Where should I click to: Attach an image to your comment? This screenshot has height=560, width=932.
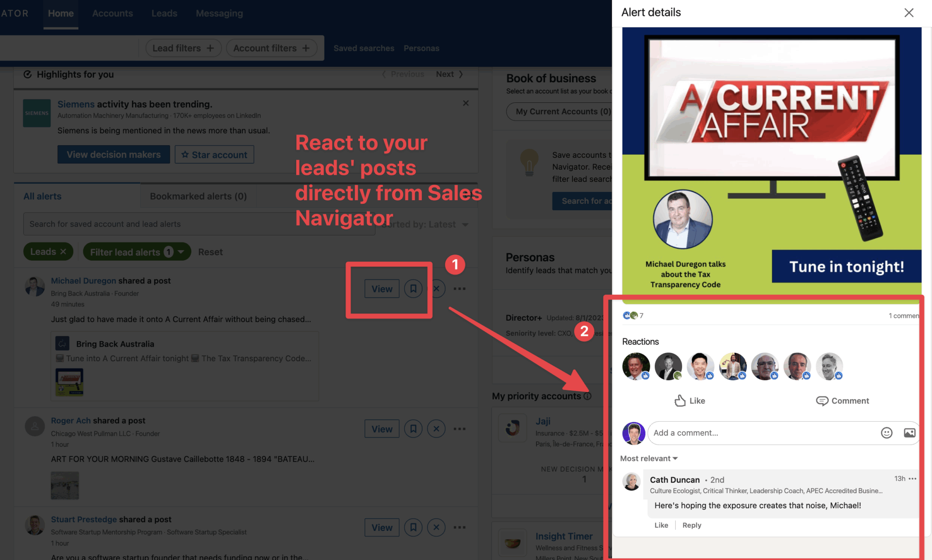click(x=909, y=433)
